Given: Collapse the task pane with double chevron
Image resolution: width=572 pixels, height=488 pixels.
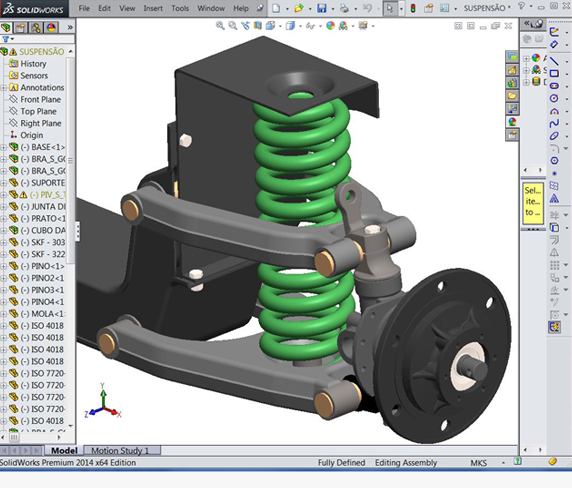Looking at the screenshot, I should [x=526, y=24].
